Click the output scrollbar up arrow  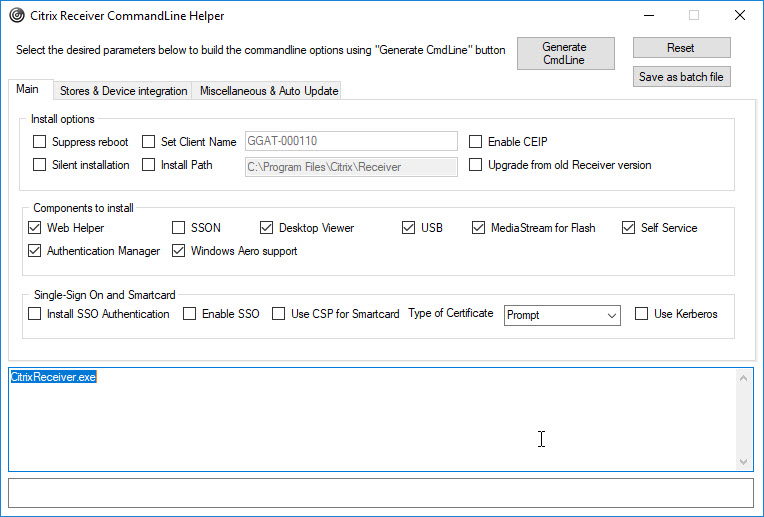click(x=744, y=378)
